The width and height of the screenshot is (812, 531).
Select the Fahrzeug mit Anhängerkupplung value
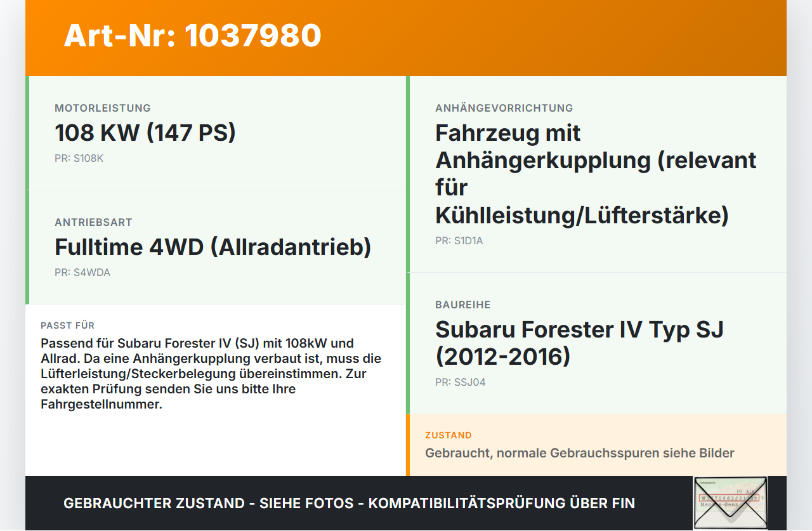pos(596,174)
